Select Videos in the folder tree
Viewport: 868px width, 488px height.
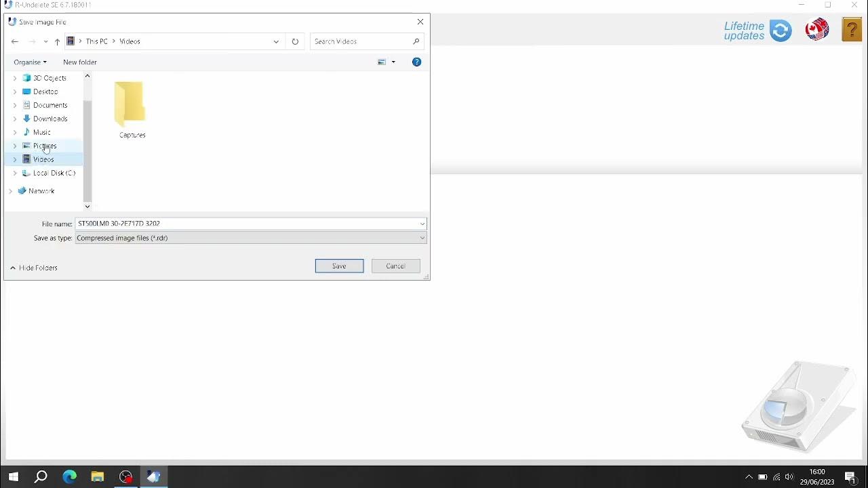click(43, 159)
